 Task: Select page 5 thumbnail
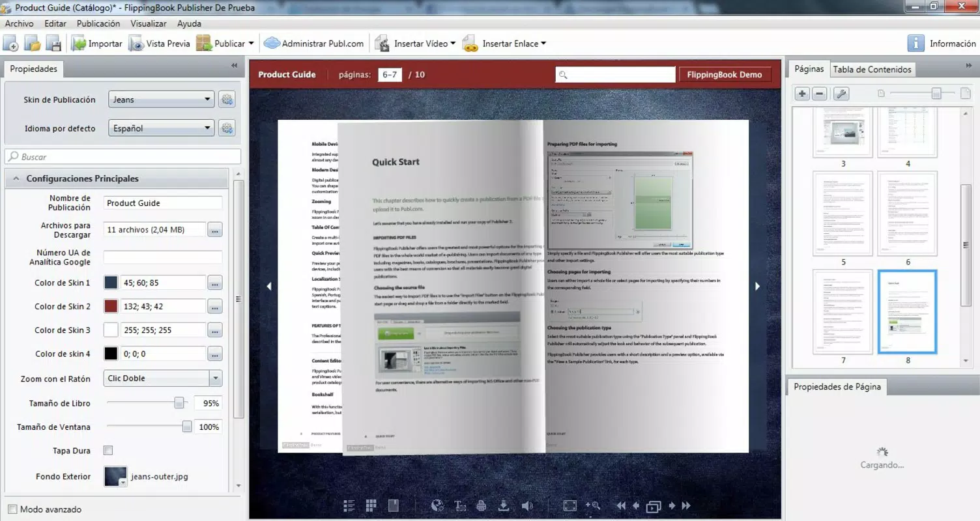(843, 214)
